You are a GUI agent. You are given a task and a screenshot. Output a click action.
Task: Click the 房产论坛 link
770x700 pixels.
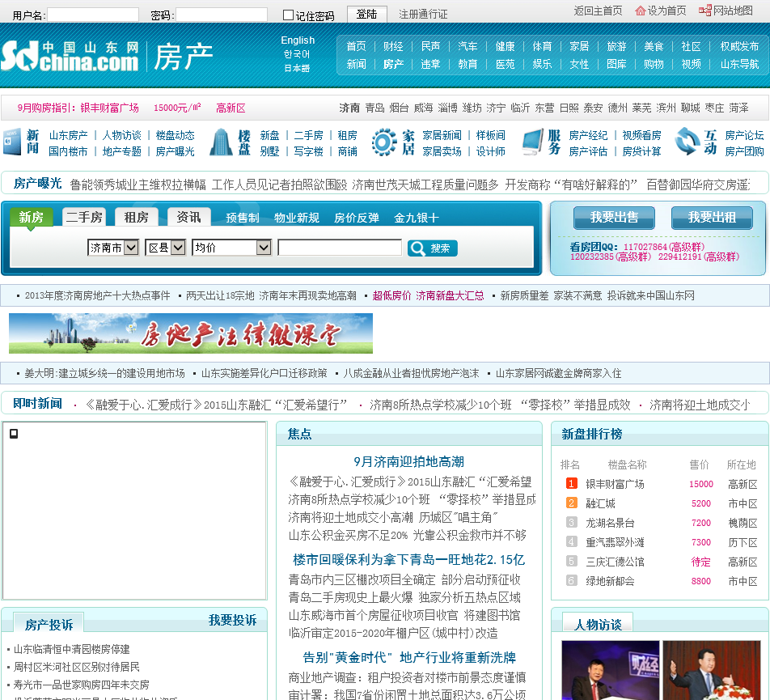click(744, 135)
